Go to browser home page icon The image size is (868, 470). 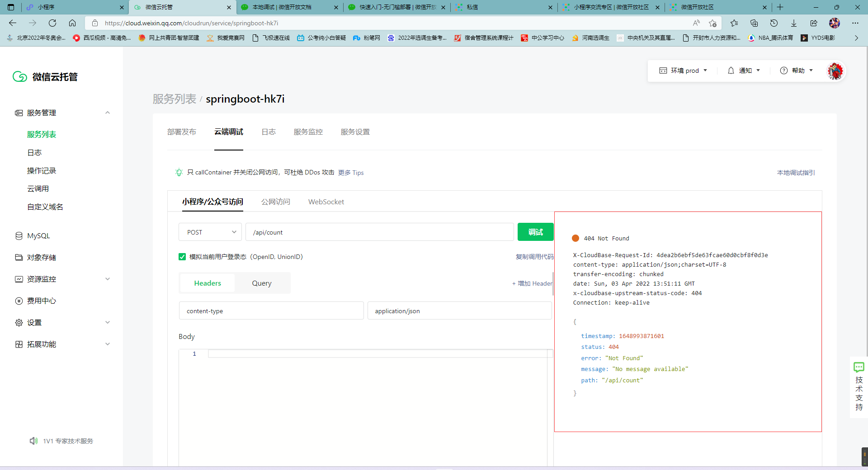click(72, 23)
